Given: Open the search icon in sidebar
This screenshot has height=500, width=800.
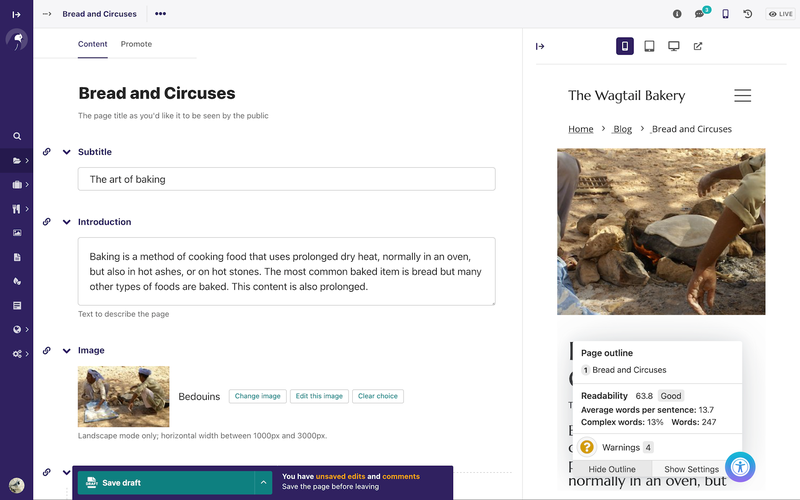Looking at the screenshot, I should click(x=17, y=136).
